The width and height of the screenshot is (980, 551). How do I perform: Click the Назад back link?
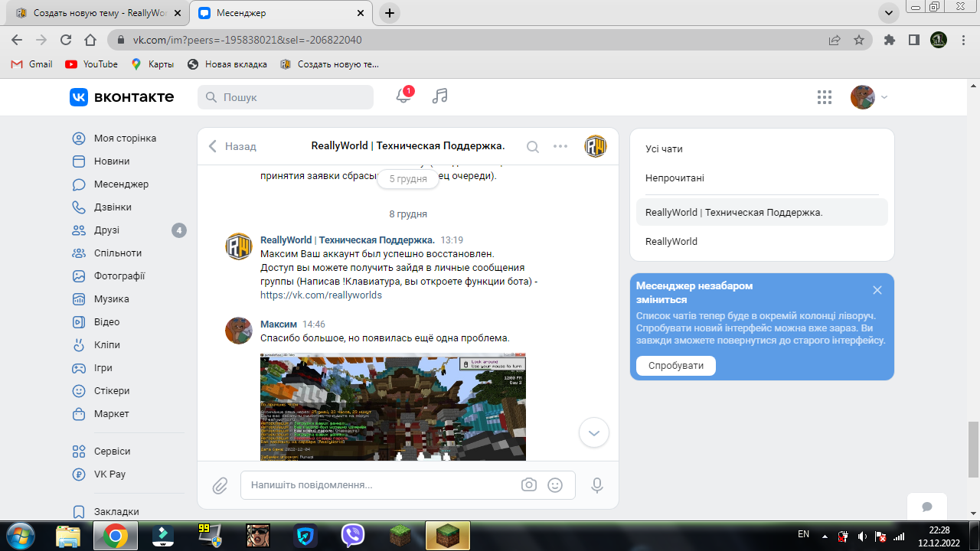pos(232,146)
